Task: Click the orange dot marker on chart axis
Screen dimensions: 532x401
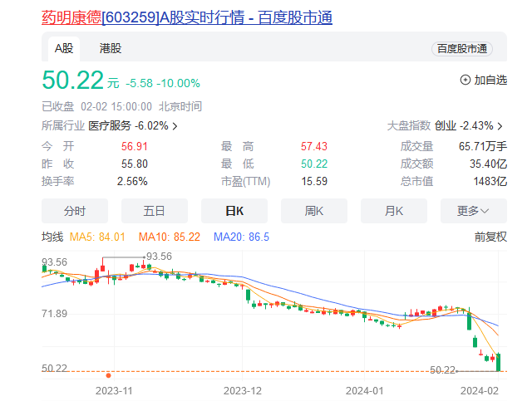Action: 109,375
